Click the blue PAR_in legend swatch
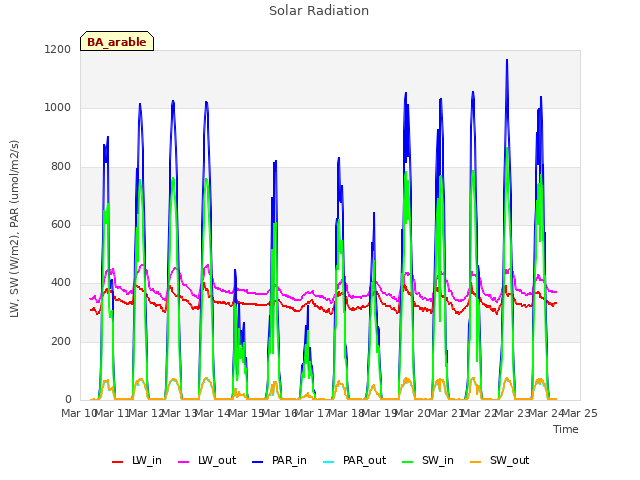This screenshot has width=640, height=480. 258,462
